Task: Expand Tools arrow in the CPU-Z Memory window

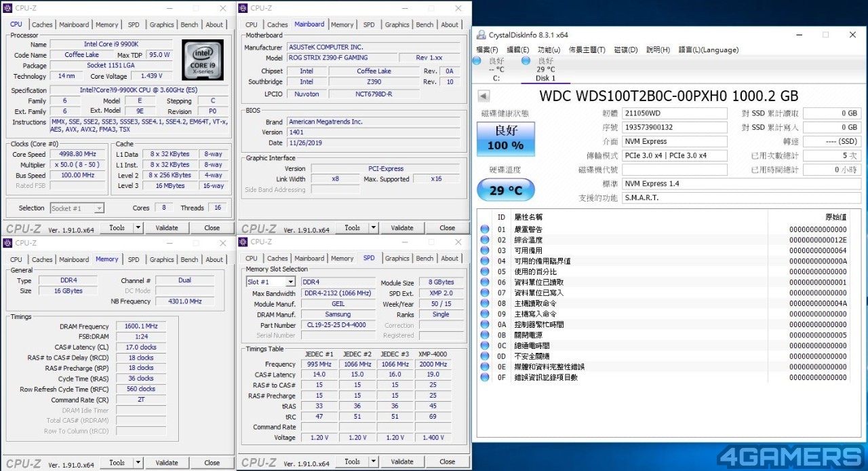Action: (138, 463)
